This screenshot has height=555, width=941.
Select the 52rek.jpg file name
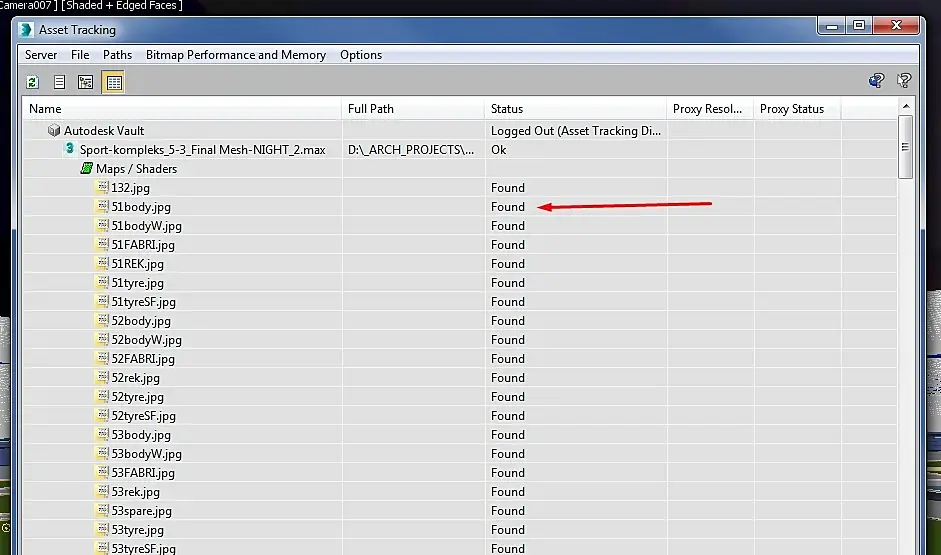[136, 378]
